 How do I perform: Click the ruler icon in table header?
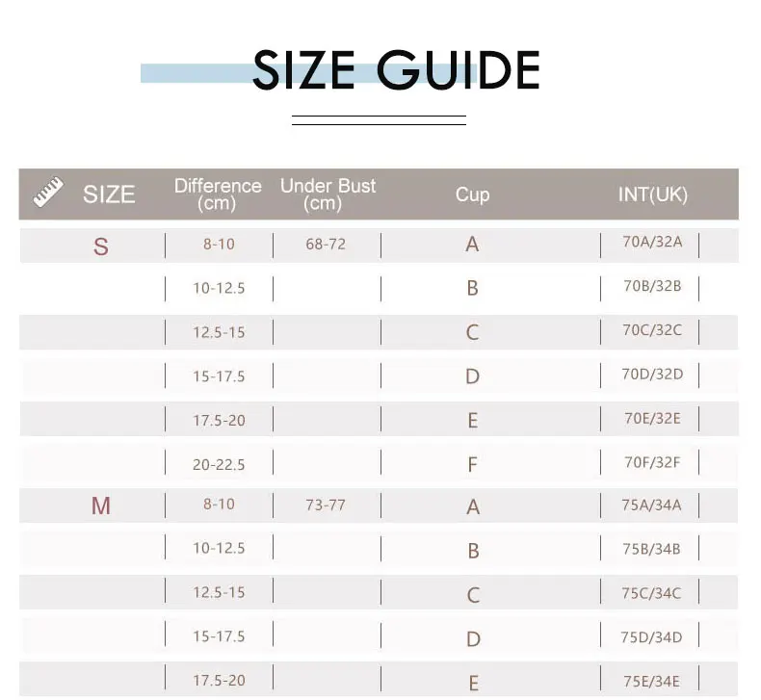[x=48, y=193]
